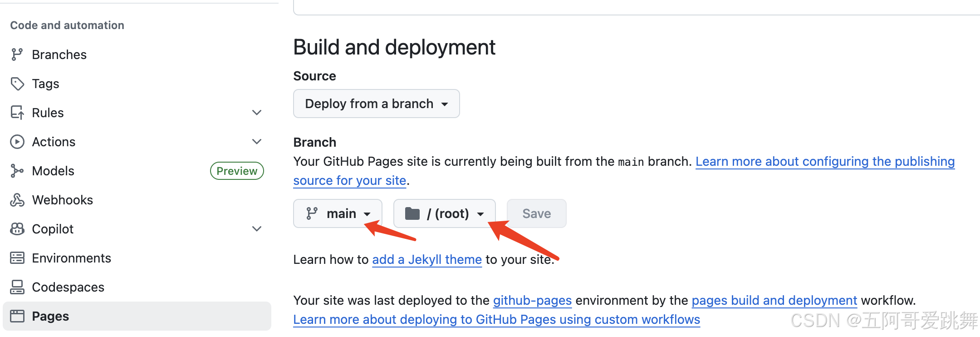Open Webhooks settings page
Image resolution: width=980 pixels, height=337 pixels.
pos(137,200)
